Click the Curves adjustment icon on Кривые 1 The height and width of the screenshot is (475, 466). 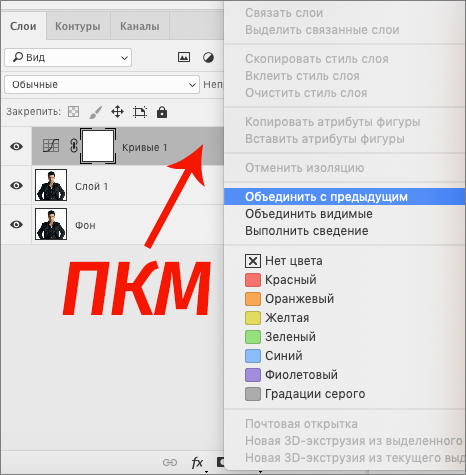51,146
